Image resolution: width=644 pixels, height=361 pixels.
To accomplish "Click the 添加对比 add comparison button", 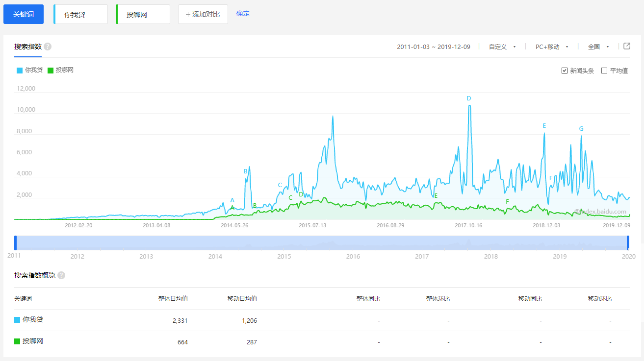I will click(203, 14).
